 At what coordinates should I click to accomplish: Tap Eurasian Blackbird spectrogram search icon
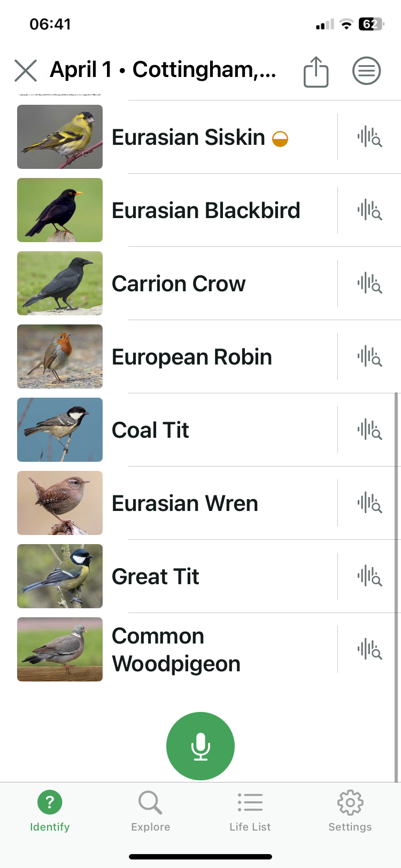[369, 210]
